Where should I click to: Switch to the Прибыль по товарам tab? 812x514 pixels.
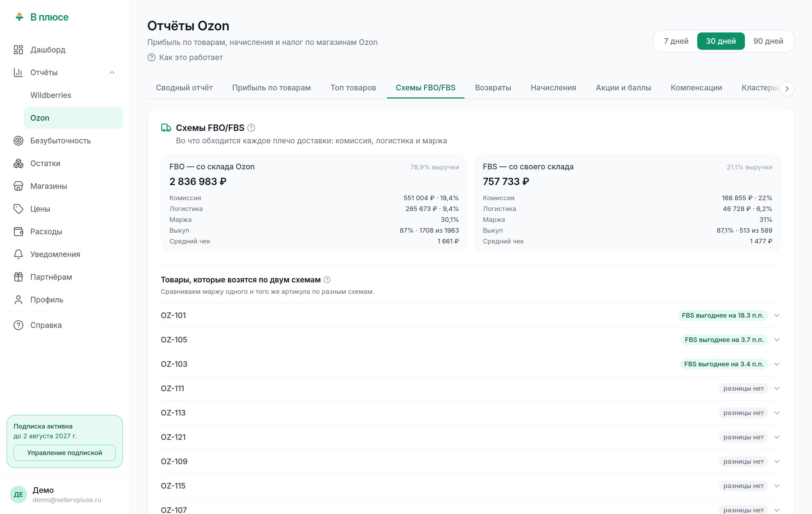tap(271, 88)
